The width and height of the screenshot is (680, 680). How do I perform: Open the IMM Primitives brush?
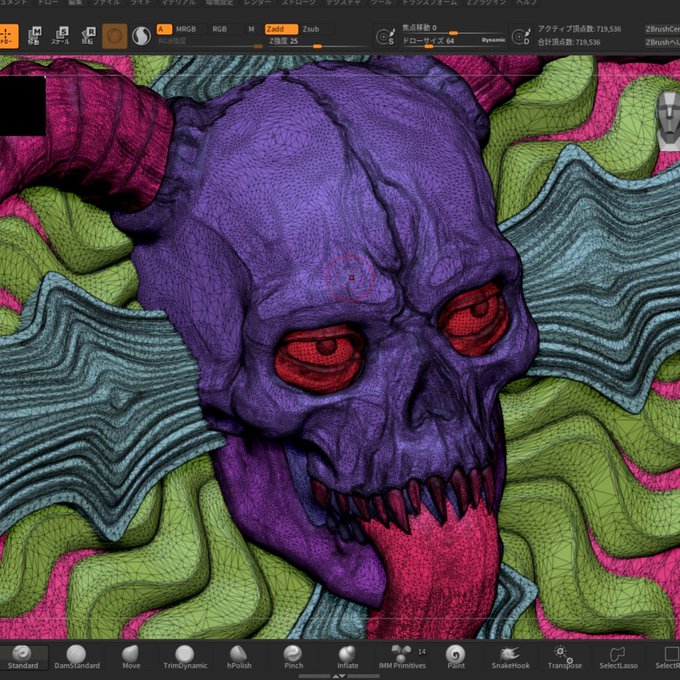click(402, 656)
